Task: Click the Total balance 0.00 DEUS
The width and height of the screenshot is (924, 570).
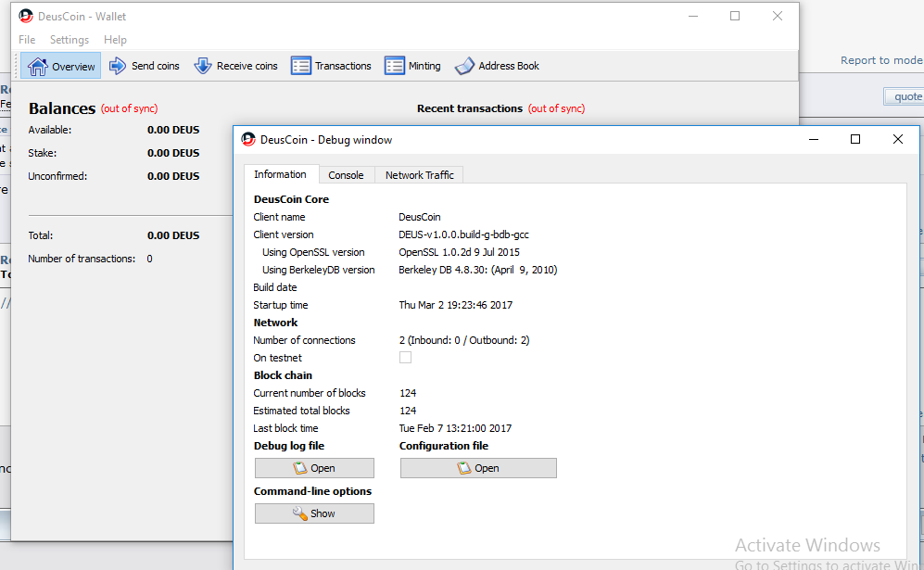Action: tap(173, 235)
